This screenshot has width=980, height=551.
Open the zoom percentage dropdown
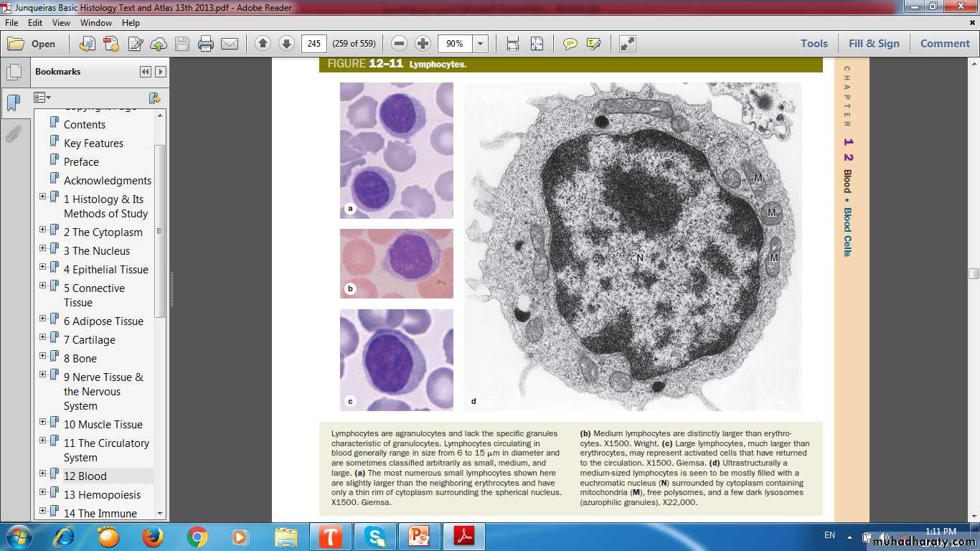(x=480, y=44)
